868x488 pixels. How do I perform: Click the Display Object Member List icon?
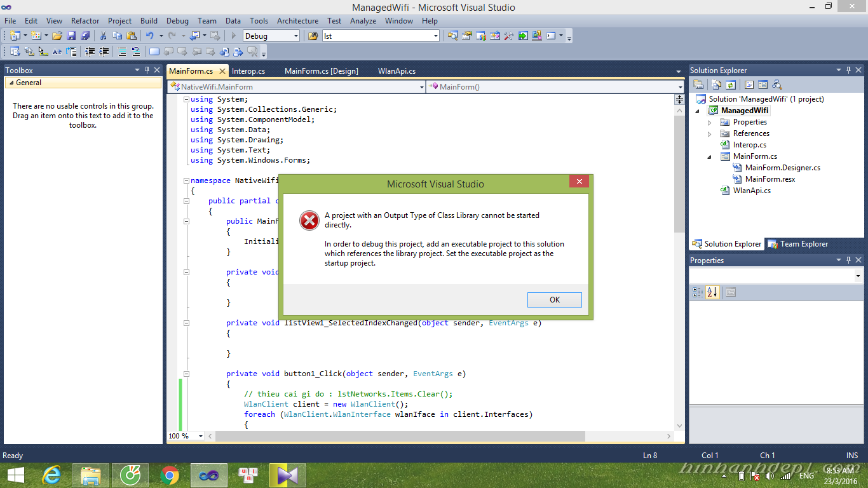pyautogui.click(x=15, y=52)
